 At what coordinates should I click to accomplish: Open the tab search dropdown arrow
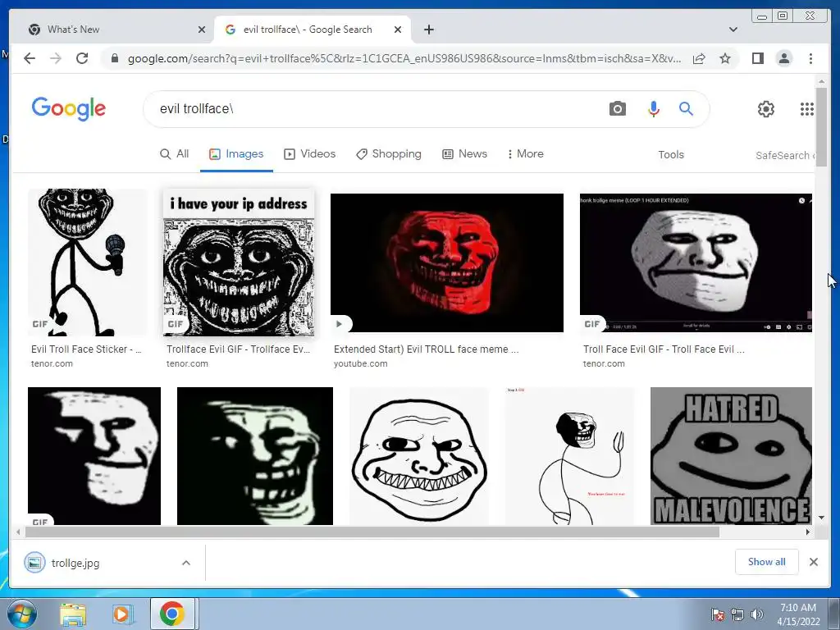point(733,30)
